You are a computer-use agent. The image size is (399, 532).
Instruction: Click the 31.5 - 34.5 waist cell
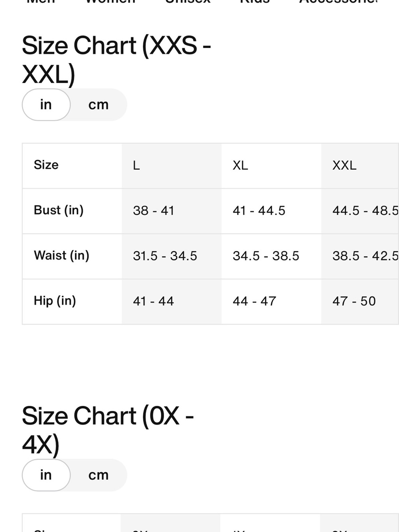pyautogui.click(x=172, y=256)
